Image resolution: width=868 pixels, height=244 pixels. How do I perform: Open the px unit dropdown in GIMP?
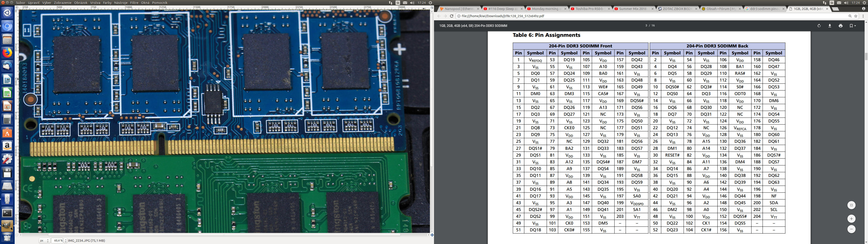pyautogui.click(x=45, y=241)
